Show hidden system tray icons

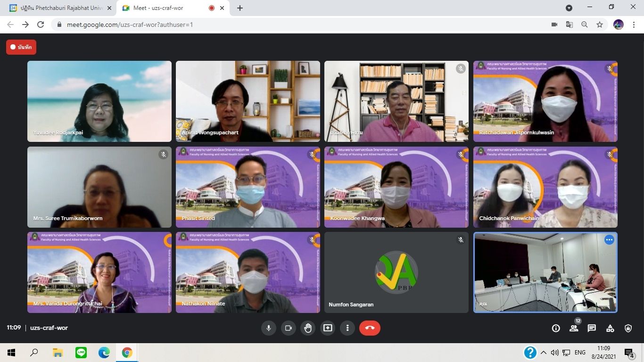tap(543, 353)
